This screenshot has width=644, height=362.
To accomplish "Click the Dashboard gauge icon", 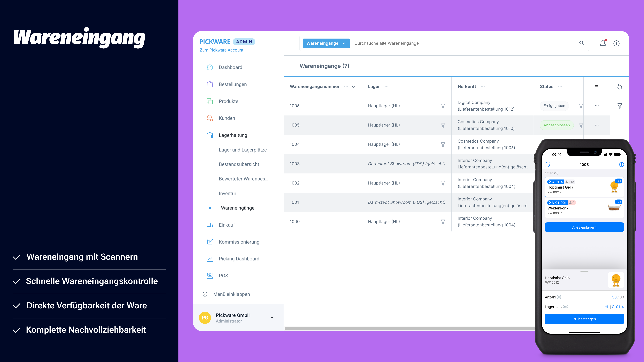I will pos(210,67).
